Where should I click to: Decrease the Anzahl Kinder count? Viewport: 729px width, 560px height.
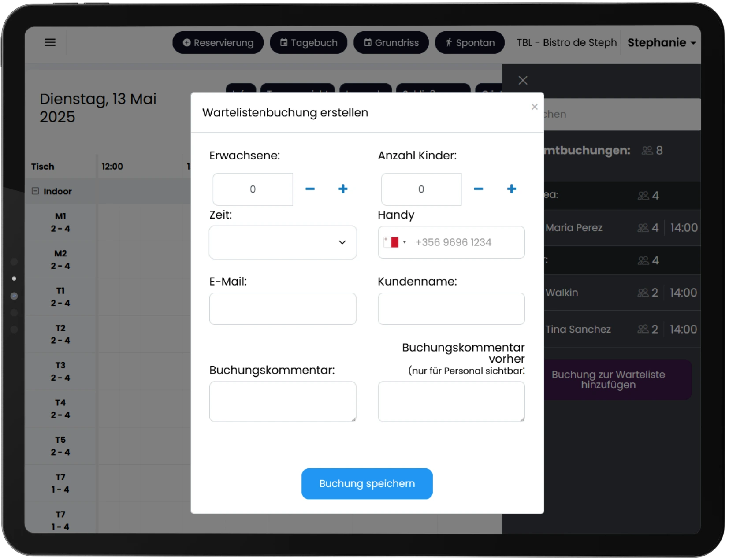click(478, 189)
